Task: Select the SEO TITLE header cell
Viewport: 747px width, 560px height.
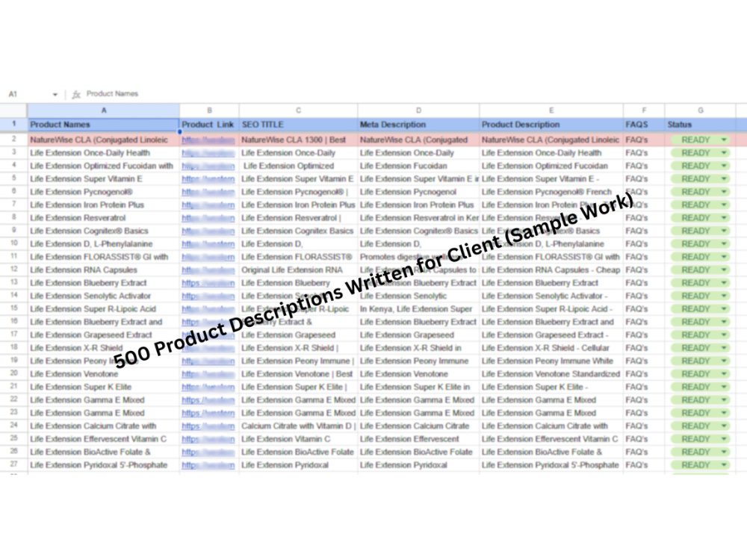Action: [298, 124]
